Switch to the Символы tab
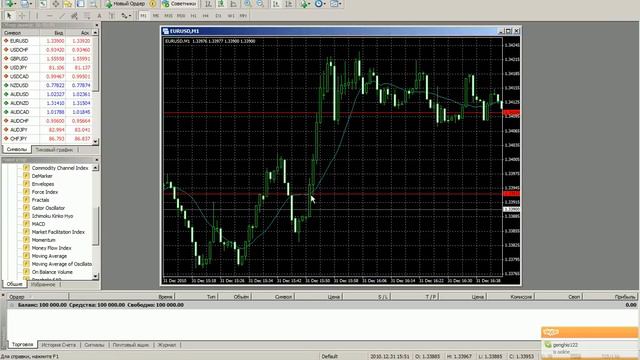 coord(16,150)
